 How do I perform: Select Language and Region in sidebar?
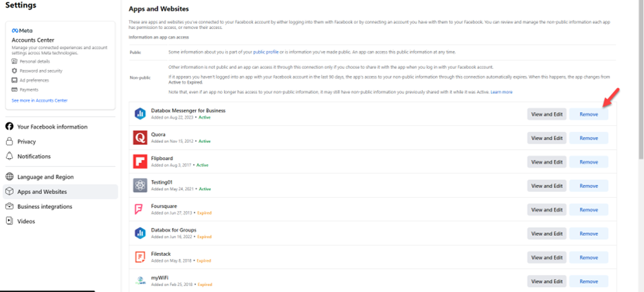coord(45,177)
